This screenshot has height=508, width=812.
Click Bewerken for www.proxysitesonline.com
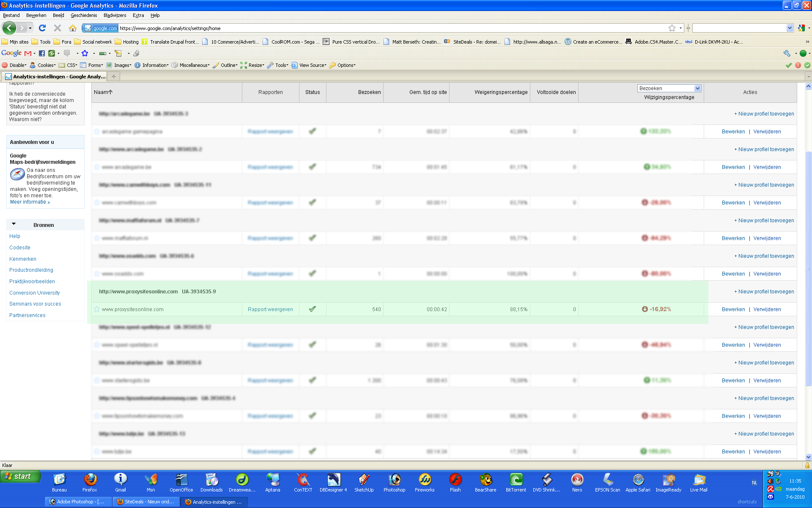(x=733, y=309)
